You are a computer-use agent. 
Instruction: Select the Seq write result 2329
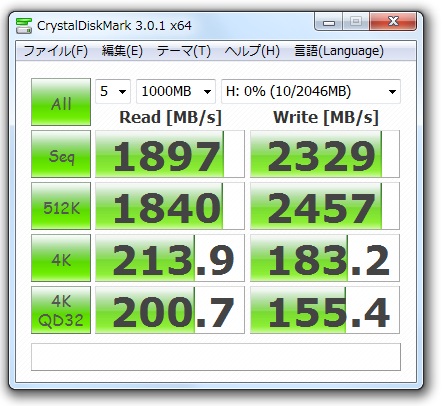coord(325,154)
